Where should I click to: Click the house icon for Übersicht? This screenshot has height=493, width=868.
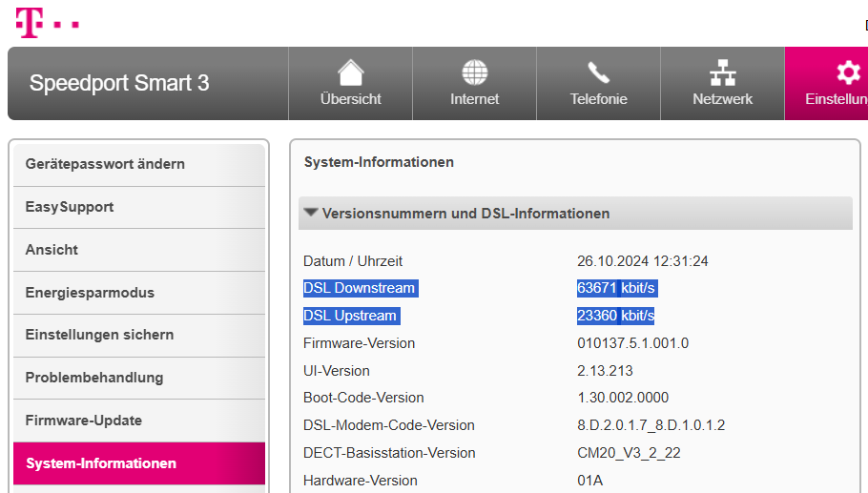(350, 72)
